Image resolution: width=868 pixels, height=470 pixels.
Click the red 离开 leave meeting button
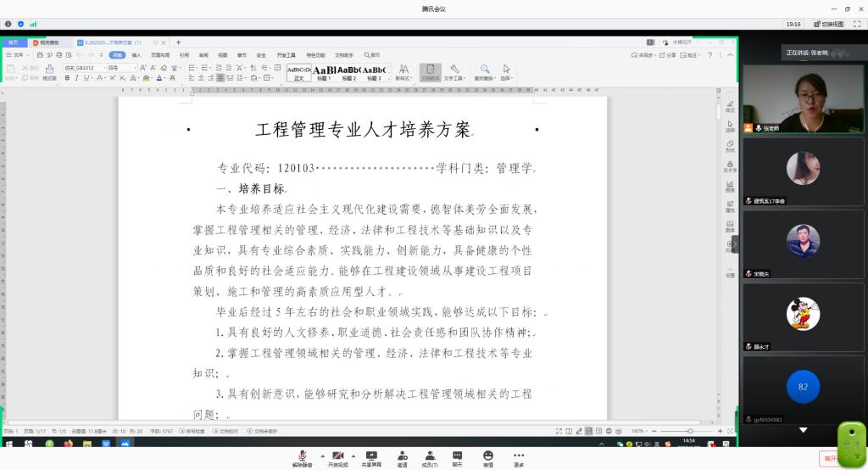(x=832, y=457)
